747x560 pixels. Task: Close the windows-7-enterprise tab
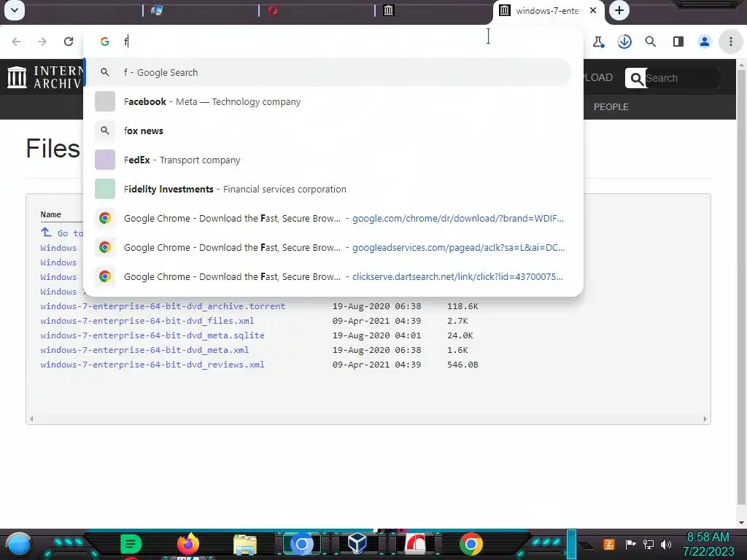tap(593, 10)
